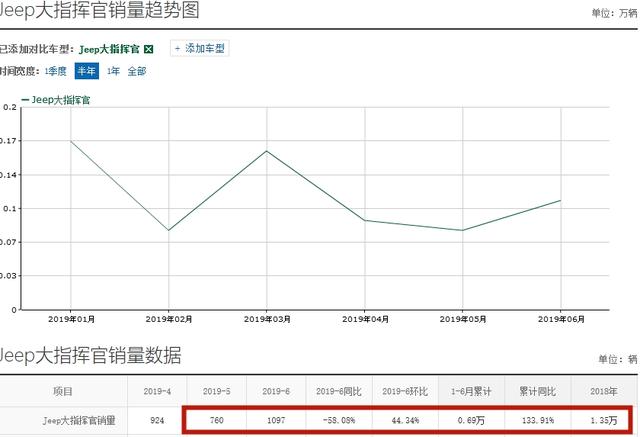This screenshot has height=437, width=640.
Task: Click the 2019-6 column header
Action: click(276, 392)
